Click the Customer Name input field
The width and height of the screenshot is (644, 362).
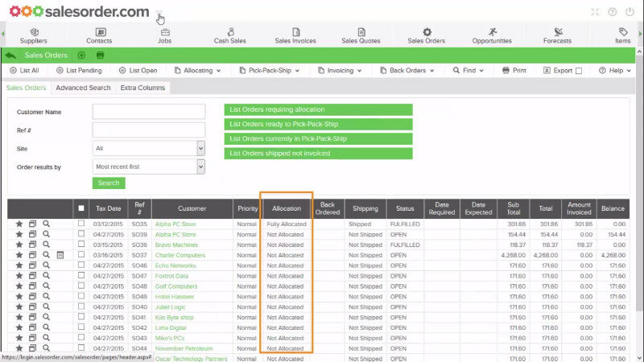(148, 112)
